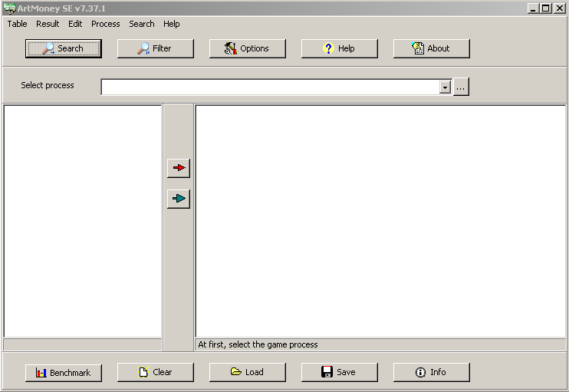
Task: Open the Result menu
Action: click(48, 24)
